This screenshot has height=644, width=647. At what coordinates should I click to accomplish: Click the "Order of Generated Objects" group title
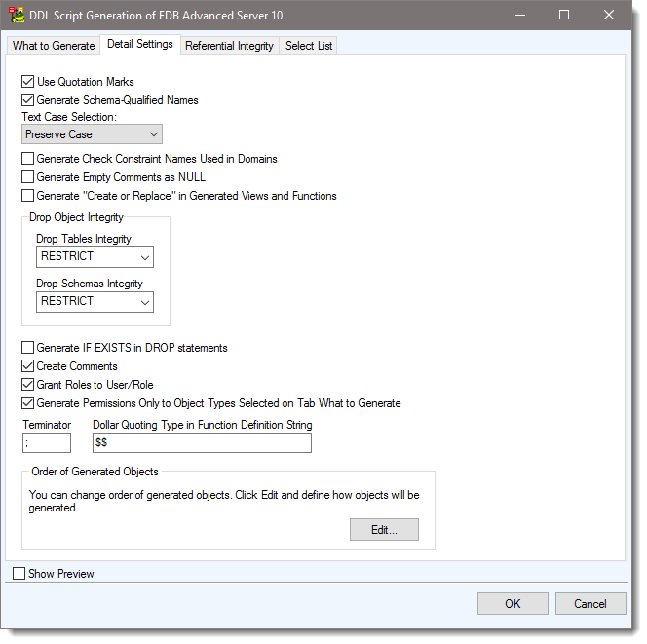click(x=95, y=472)
